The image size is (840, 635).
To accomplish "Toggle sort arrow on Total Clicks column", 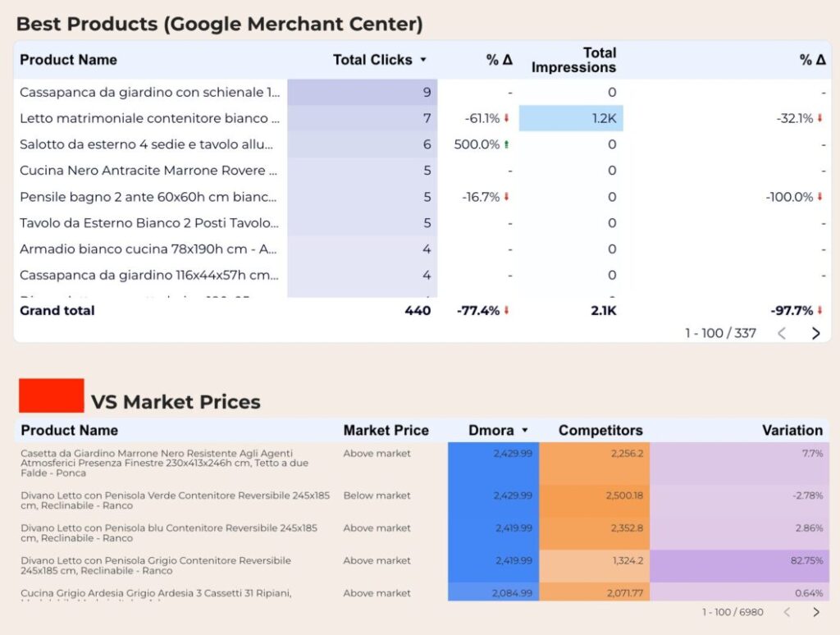I will [423, 60].
